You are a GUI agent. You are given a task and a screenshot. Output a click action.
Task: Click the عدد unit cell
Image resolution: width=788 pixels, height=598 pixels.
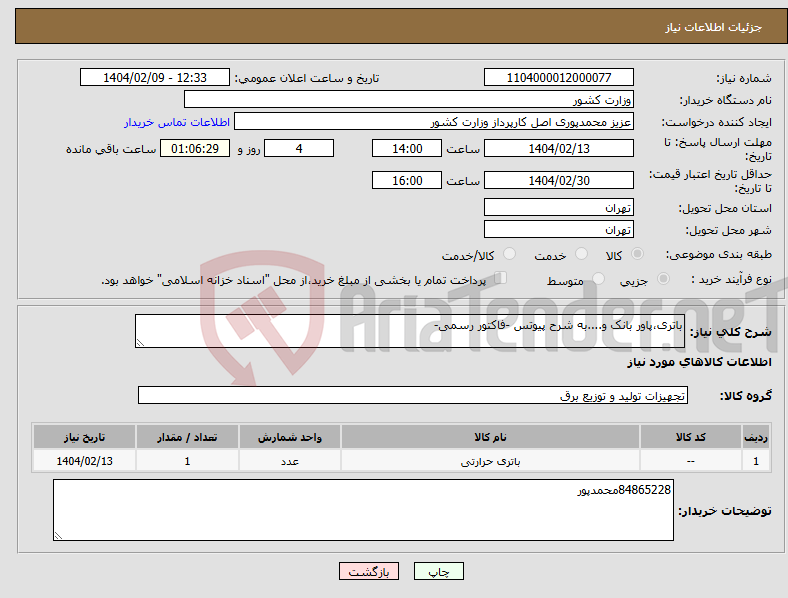click(290, 461)
